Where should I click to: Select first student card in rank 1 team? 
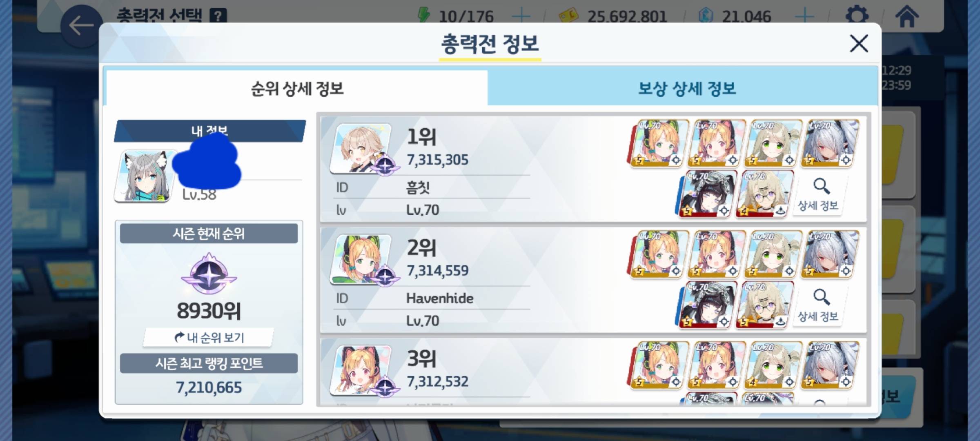tap(658, 143)
